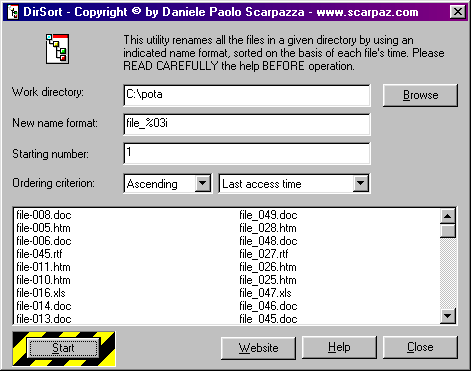Screen dimensions: 471x371
Task: Click the Starting number field
Action: [247, 153]
